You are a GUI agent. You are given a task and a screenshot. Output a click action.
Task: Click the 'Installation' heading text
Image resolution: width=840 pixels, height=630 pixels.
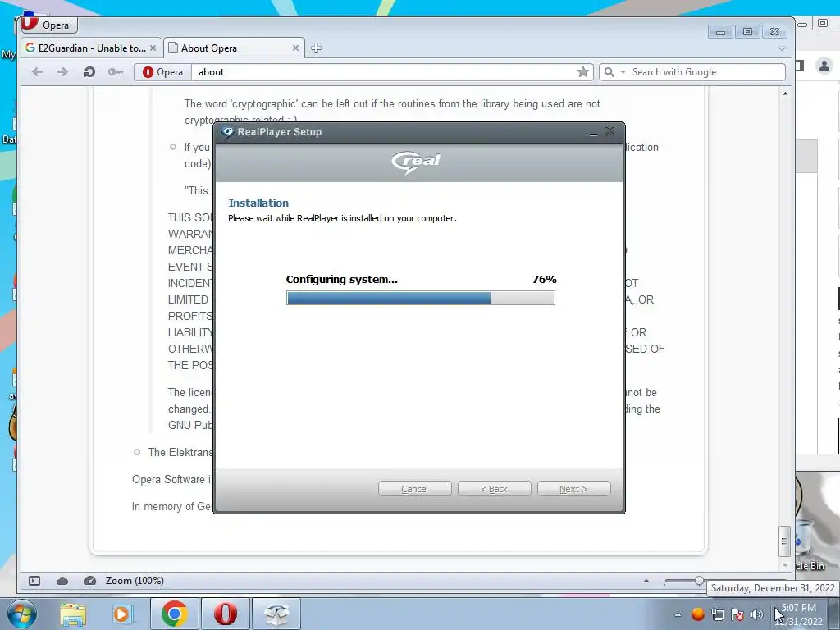(x=258, y=203)
